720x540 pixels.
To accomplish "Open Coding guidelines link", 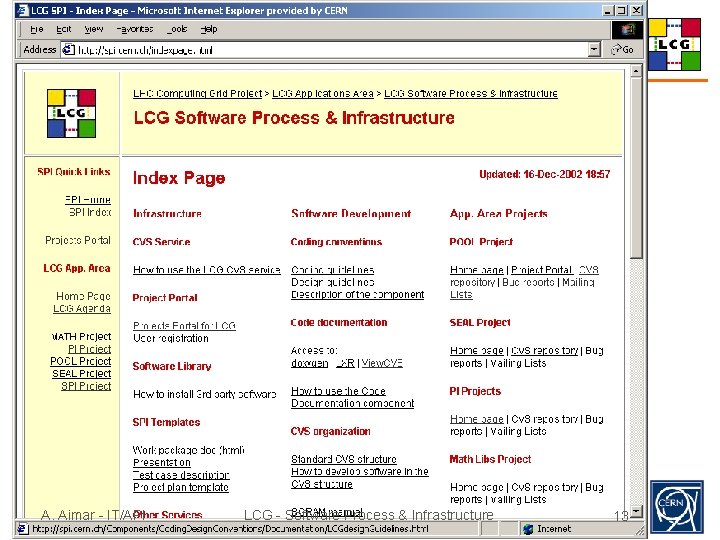I will point(332,270).
